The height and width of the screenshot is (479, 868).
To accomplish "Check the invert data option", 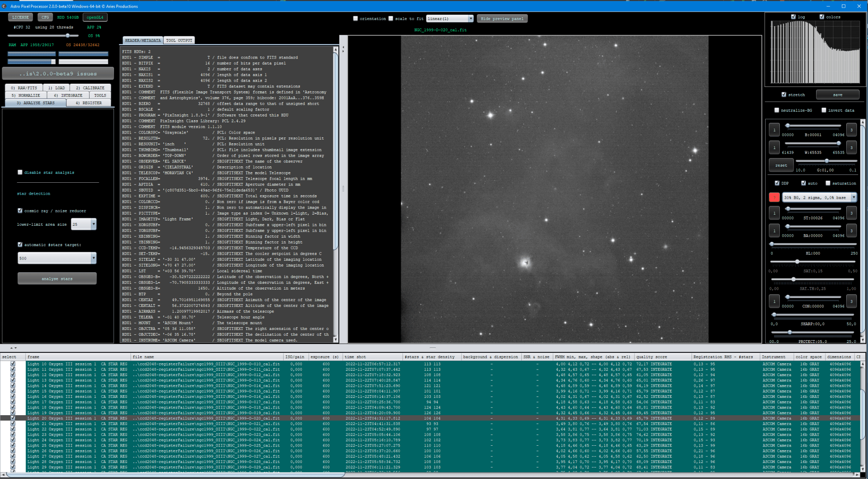I will [824, 110].
